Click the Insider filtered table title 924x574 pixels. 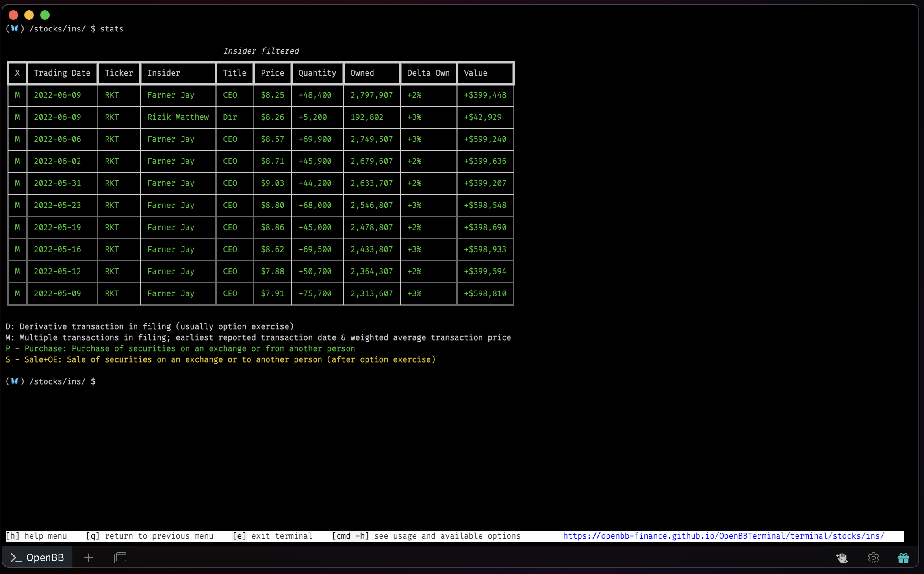[261, 51]
